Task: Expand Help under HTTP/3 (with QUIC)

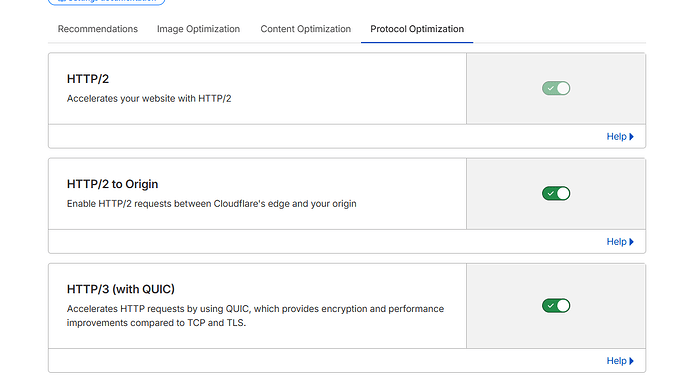Action: pyautogui.click(x=620, y=361)
